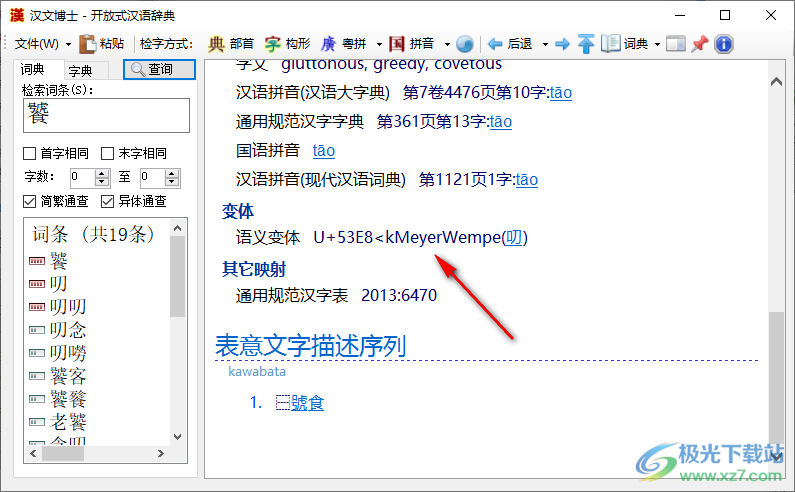Select the 粤拼 Cantonese search icon
Screen dimensions: 795x492
pyautogui.click(x=328, y=44)
